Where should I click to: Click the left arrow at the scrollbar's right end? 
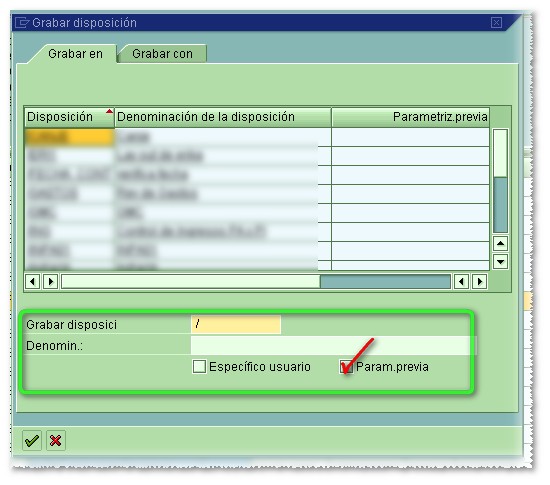[462, 282]
